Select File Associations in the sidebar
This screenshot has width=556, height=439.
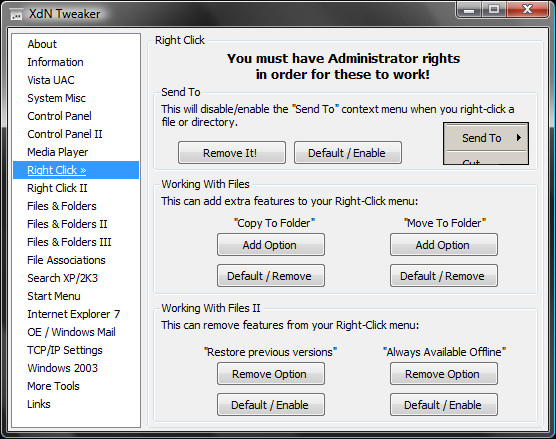pyautogui.click(x=66, y=260)
